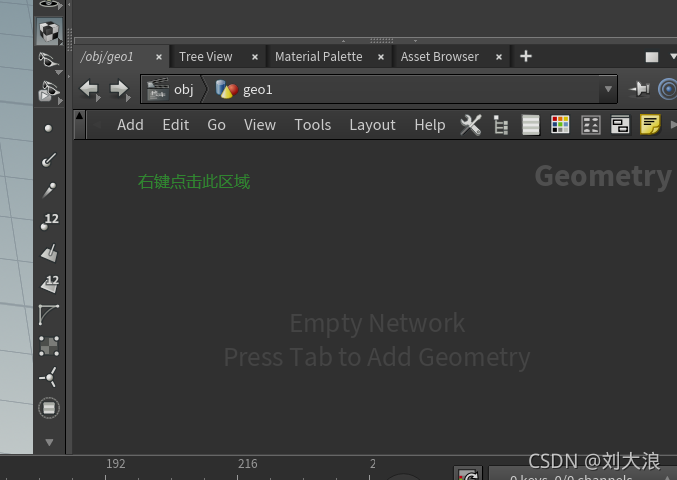
Task: Maximize the pane with square icon
Action: pos(652,57)
